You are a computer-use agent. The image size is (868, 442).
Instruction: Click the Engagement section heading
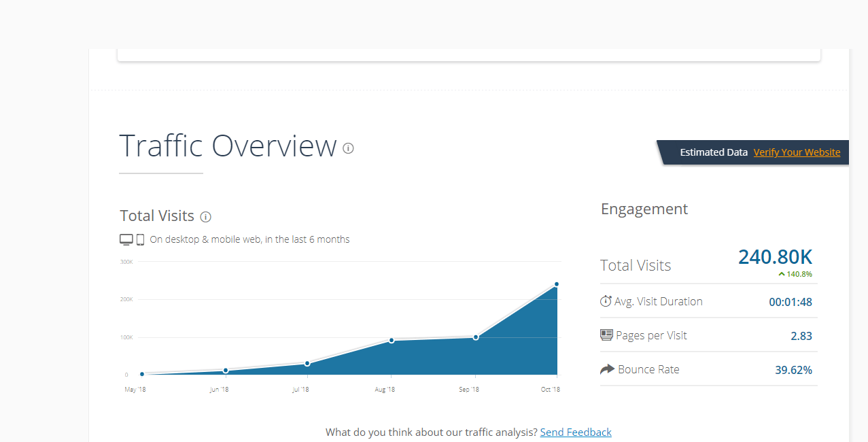coord(644,209)
